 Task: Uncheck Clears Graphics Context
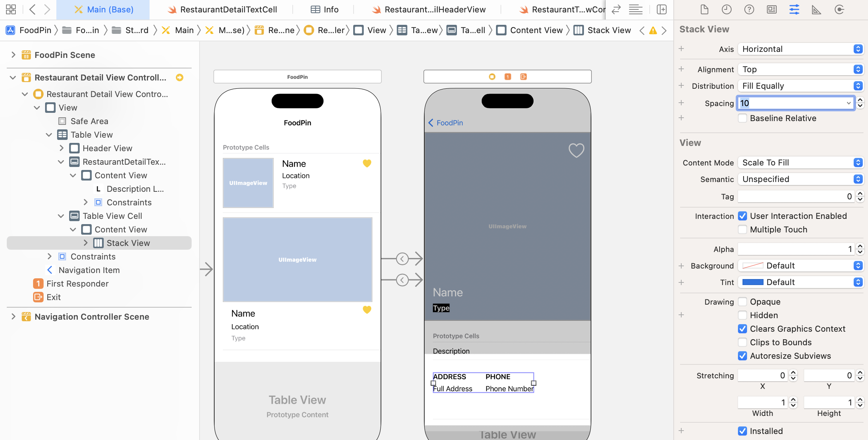[742, 329]
